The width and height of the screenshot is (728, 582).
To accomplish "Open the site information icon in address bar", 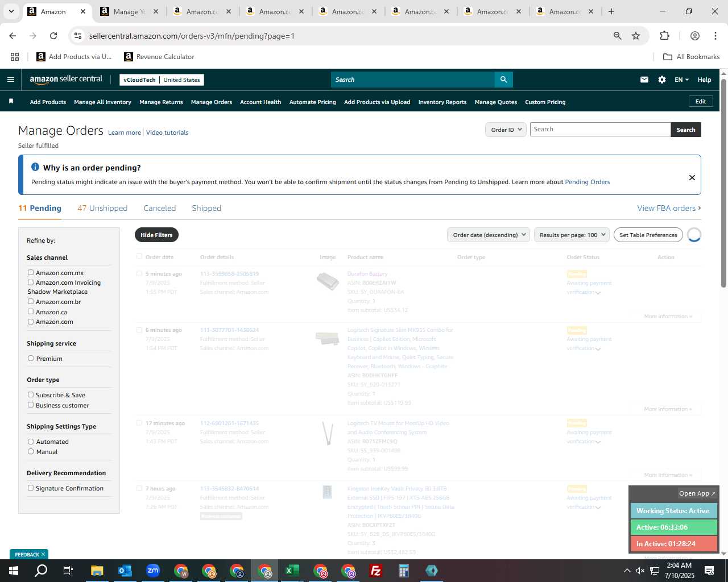I will [x=78, y=36].
